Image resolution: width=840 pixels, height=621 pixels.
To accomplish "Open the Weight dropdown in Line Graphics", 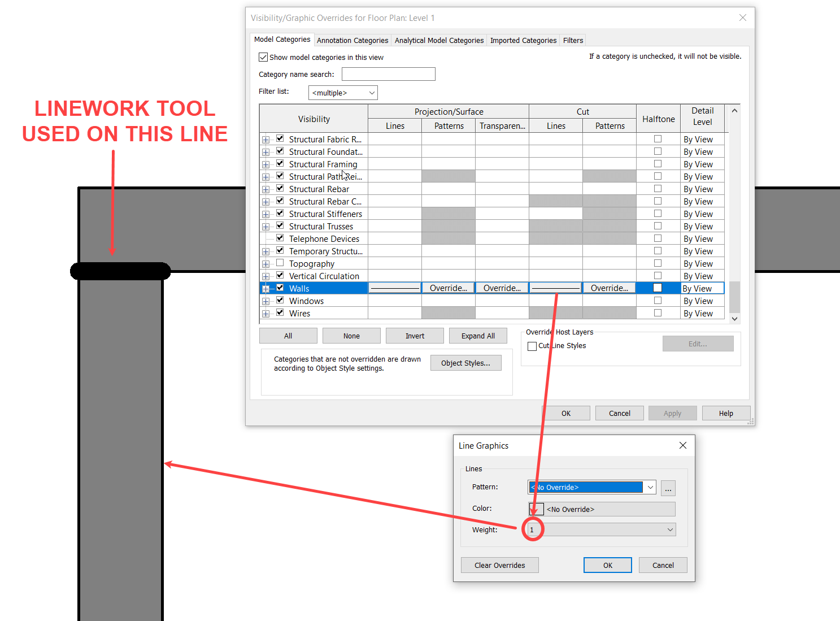I will [670, 529].
